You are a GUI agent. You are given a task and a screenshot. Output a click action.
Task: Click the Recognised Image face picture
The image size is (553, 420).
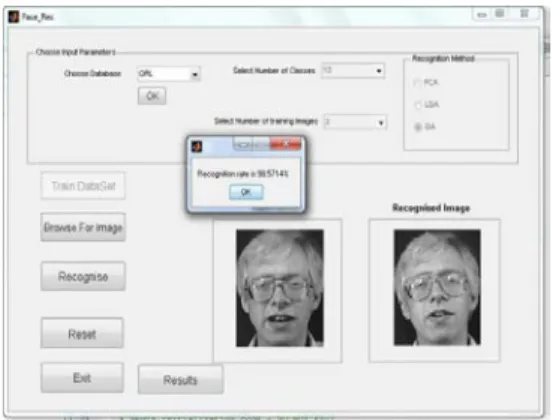437,287
